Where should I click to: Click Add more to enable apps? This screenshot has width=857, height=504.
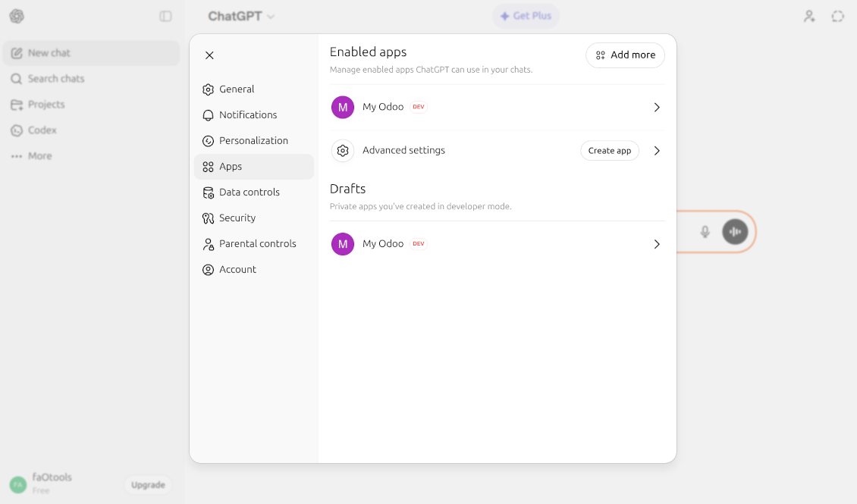625,55
